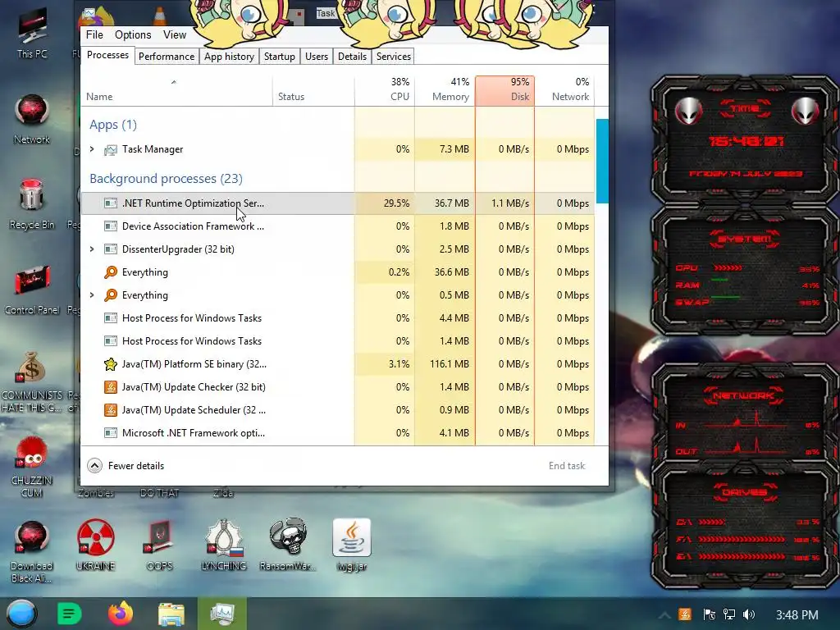Click the Background processes (23) heading

[x=166, y=178]
